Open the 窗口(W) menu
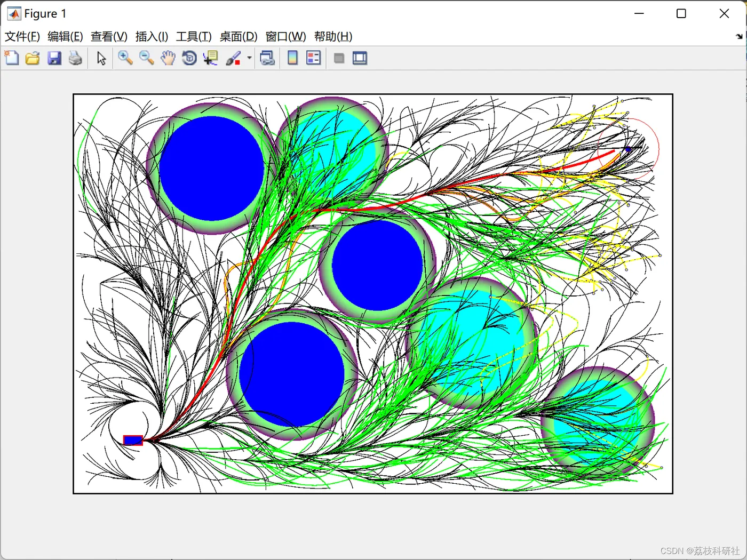Viewport: 747px width, 560px height. pos(285,36)
